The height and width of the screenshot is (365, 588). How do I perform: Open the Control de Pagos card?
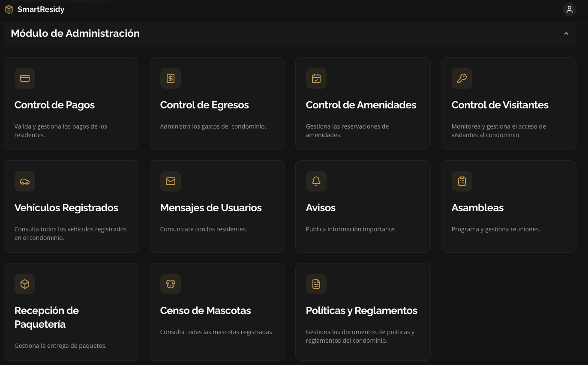pos(72,103)
